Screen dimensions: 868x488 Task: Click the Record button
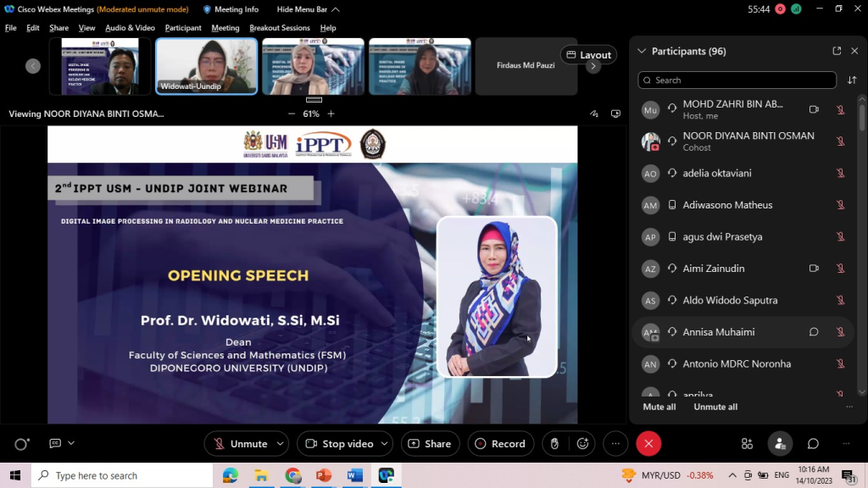tap(499, 443)
